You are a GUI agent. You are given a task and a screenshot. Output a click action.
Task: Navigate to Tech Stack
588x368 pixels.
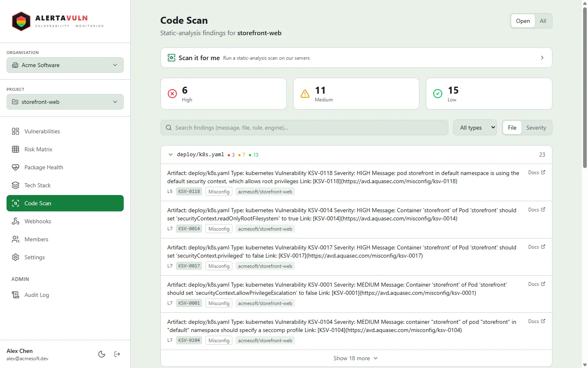[65, 185]
